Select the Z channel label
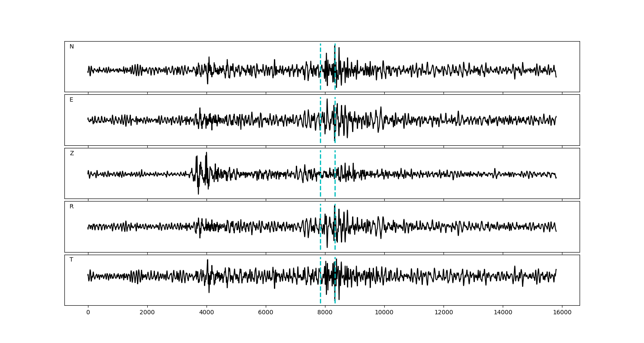Viewport: 644px width, 343px height. (72, 153)
